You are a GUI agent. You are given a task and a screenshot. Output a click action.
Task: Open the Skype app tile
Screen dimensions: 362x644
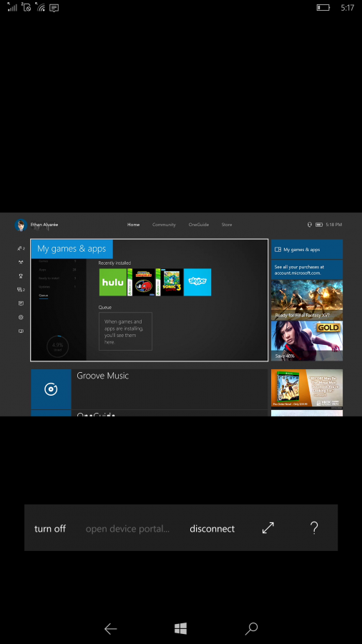pos(197,282)
